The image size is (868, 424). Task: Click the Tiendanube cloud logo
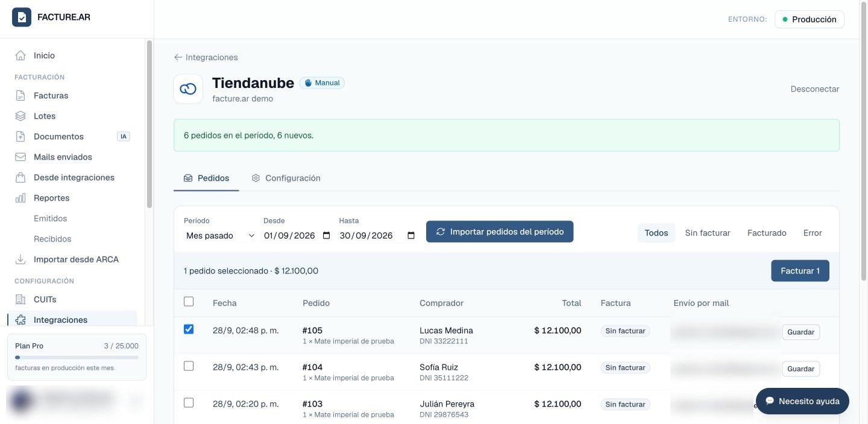click(188, 89)
